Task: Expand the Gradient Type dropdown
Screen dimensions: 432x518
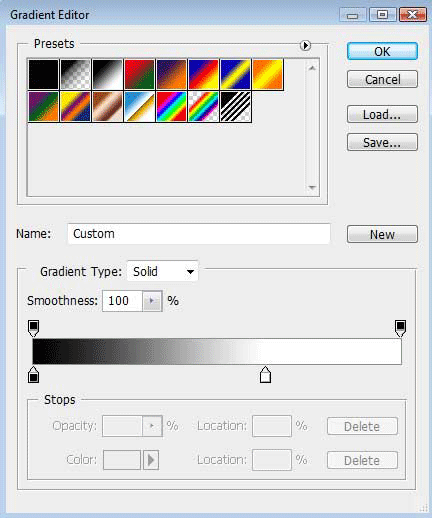Action: pos(163,271)
